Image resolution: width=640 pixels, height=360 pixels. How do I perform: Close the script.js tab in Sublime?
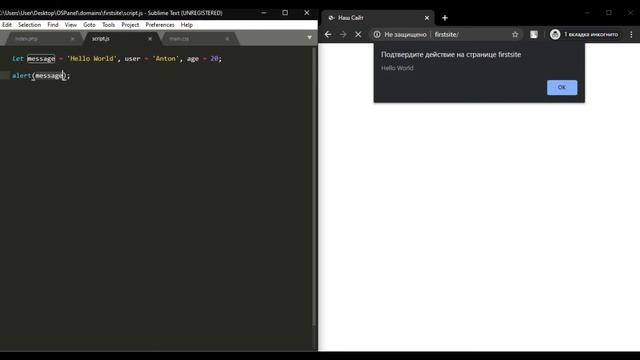coord(150,39)
